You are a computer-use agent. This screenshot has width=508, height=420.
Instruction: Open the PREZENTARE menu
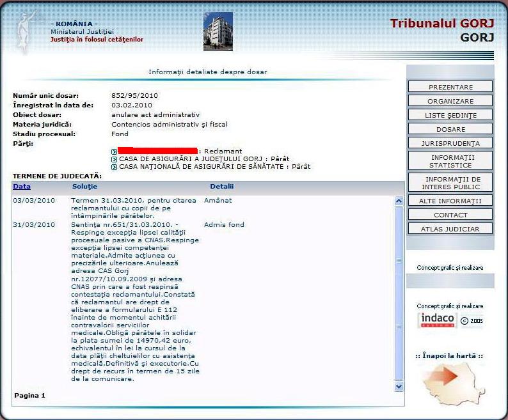tap(450, 87)
